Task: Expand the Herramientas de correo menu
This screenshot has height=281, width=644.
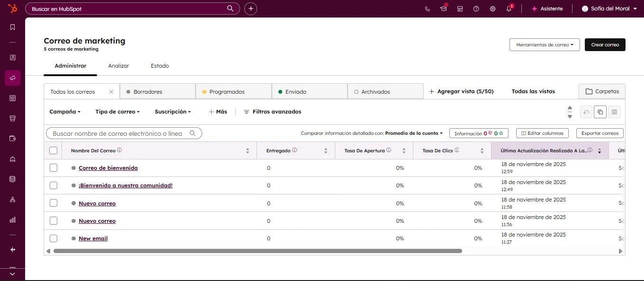Action: 545,45
